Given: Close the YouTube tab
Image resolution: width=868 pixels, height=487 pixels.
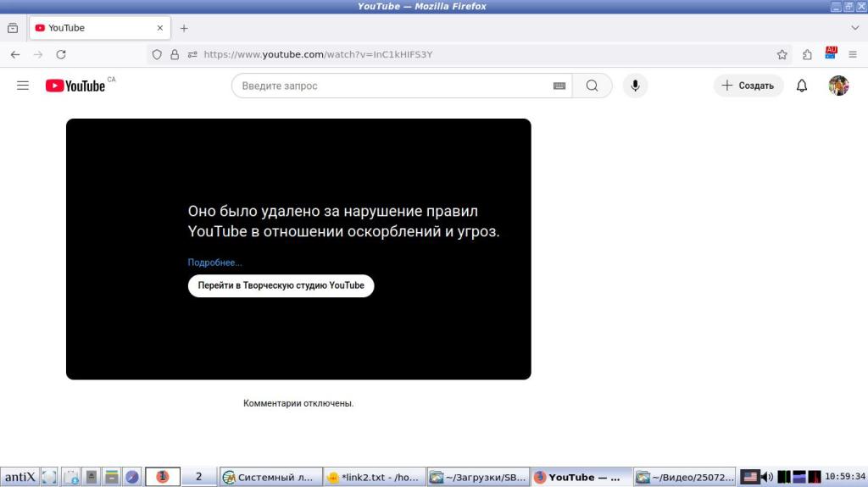Looking at the screenshot, I should (160, 28).
